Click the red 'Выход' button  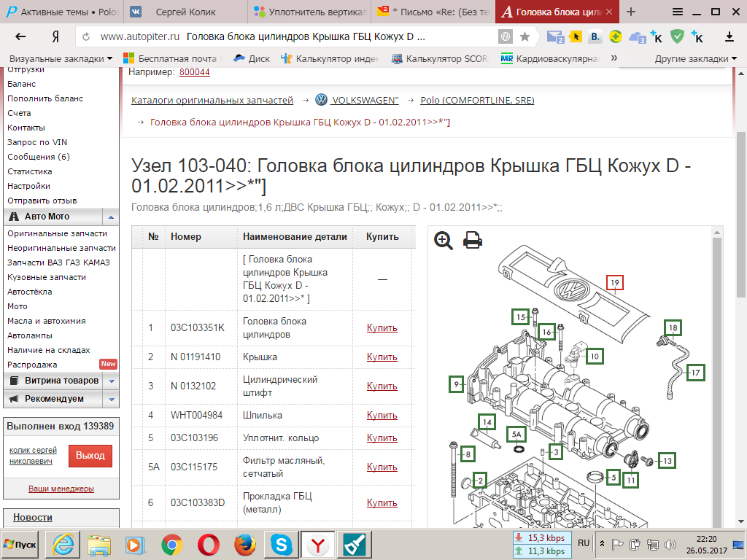click(x=90, y=456)
